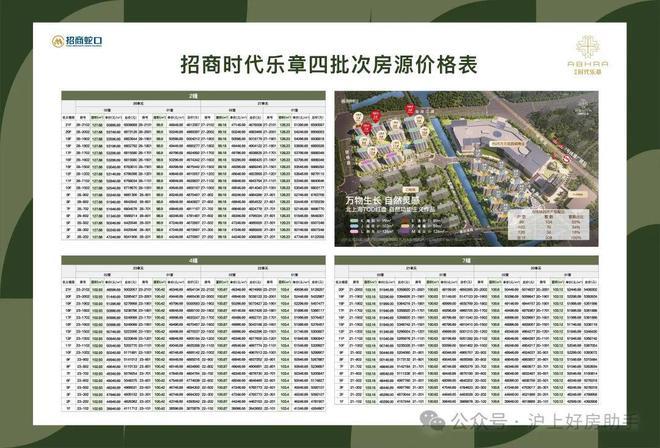Click the circular dome on mall roof

pos(497,134)
